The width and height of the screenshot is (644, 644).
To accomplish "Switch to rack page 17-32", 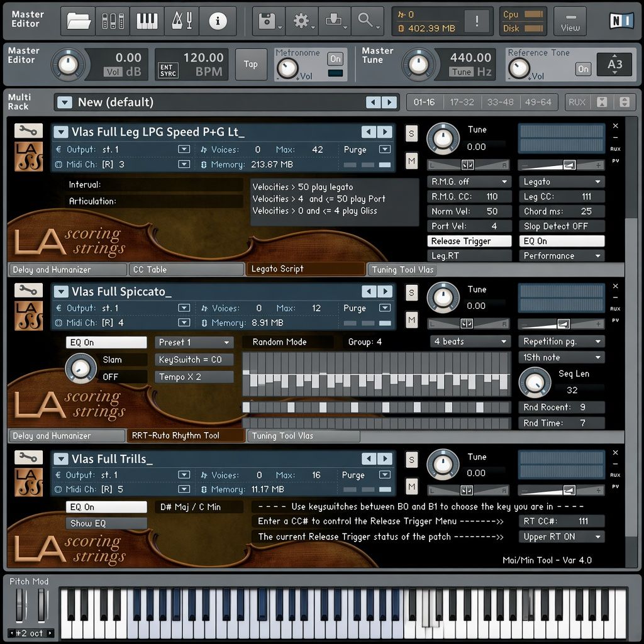I will tap(462, 102).
